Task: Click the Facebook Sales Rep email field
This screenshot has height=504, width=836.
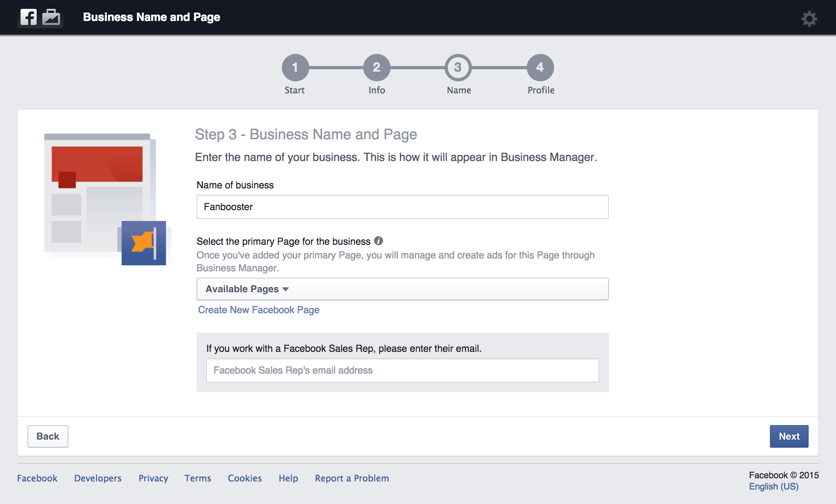Action: click(402, 370)
